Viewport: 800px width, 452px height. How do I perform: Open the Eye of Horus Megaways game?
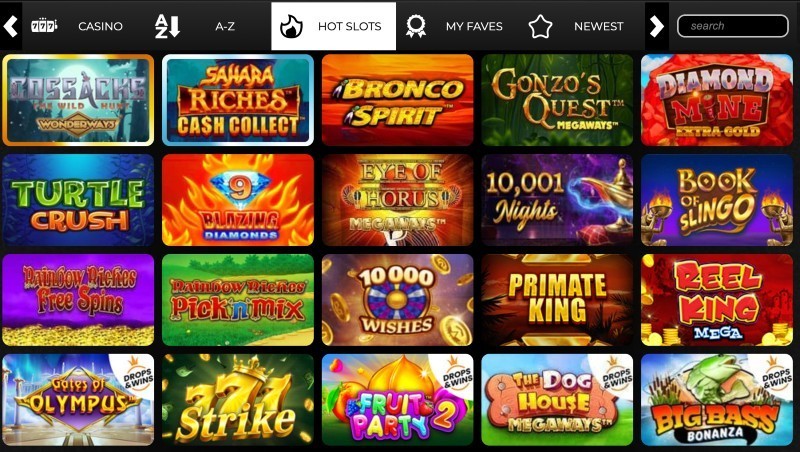pyautogui.click(x=397, y=200)
